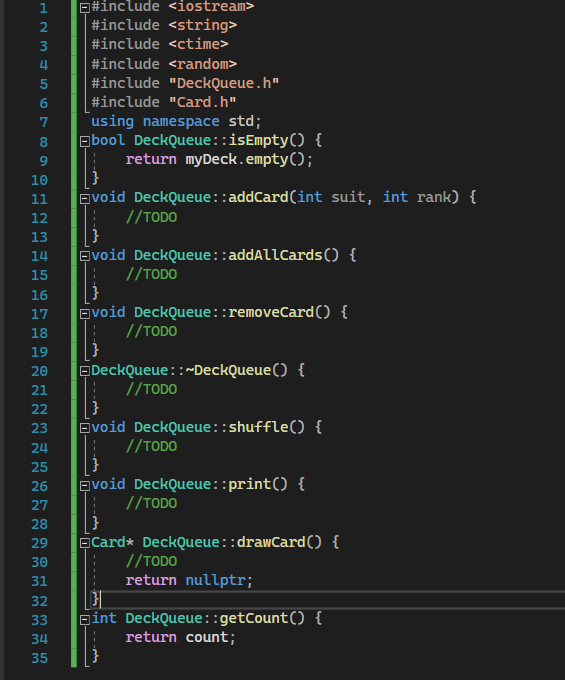This screenshot has width=565, height=680.
Task: Click line number 7 in gutter
Action: tap(43, 122)
